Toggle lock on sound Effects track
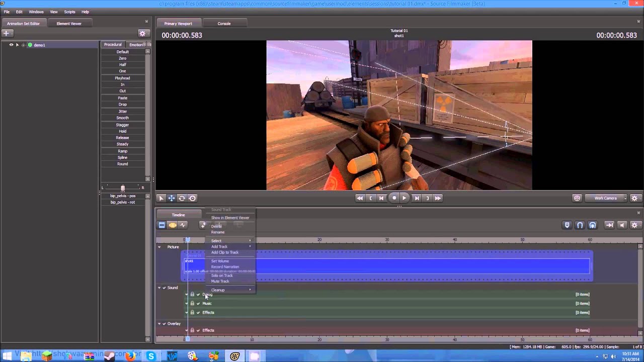The image size is (644, 362). [192, 313]
